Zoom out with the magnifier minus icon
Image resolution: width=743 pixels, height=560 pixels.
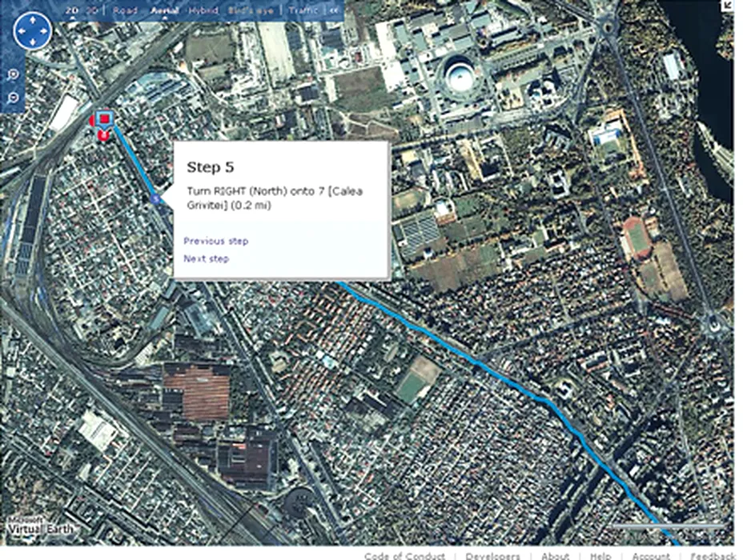[14, 98]
